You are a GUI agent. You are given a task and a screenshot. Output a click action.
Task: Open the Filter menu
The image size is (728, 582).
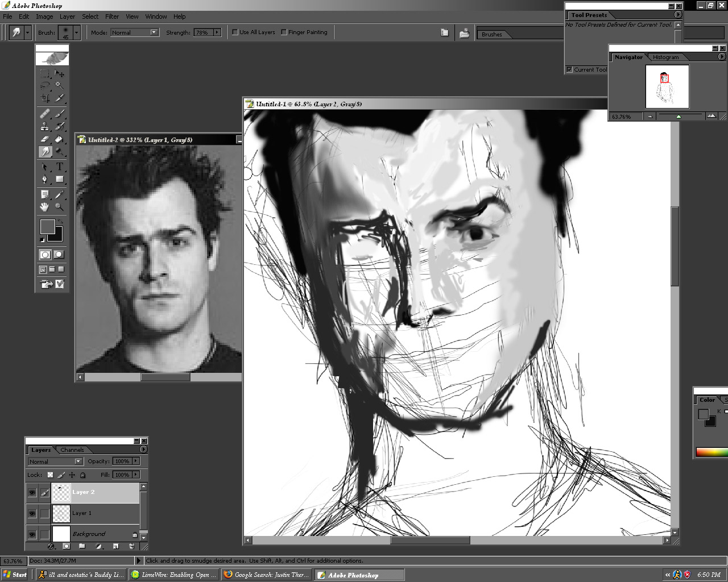[x=112, y=16]
